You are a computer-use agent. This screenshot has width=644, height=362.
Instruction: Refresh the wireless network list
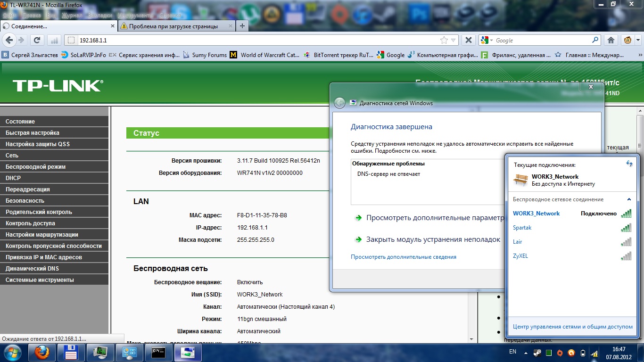point(629,164)
